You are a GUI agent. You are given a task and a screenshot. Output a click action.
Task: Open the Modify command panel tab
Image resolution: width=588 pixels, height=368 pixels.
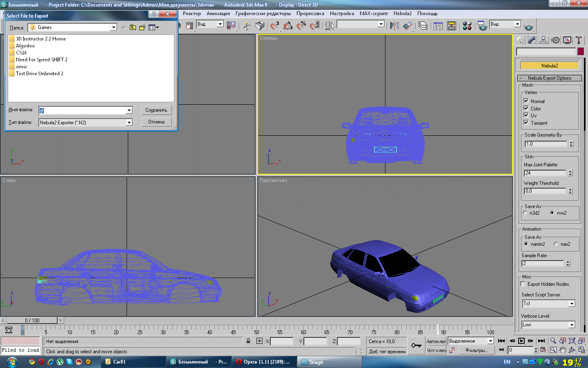click(532, 40)
